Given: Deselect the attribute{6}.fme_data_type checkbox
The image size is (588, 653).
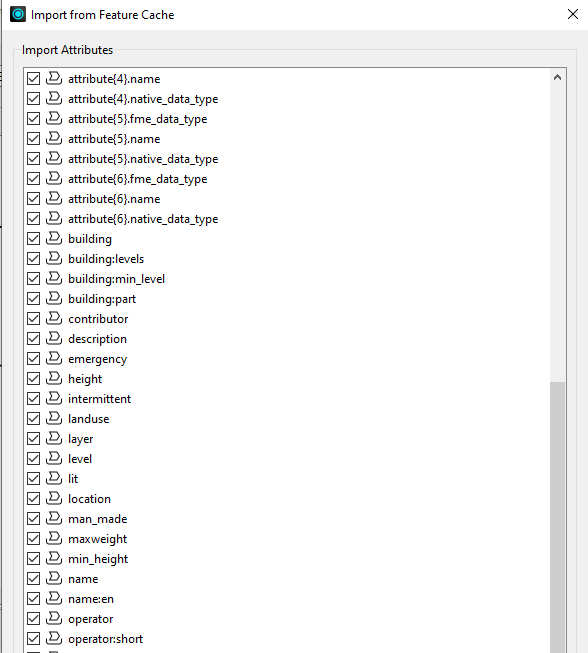Looking at the screenshot, I should tap(33, 179).
